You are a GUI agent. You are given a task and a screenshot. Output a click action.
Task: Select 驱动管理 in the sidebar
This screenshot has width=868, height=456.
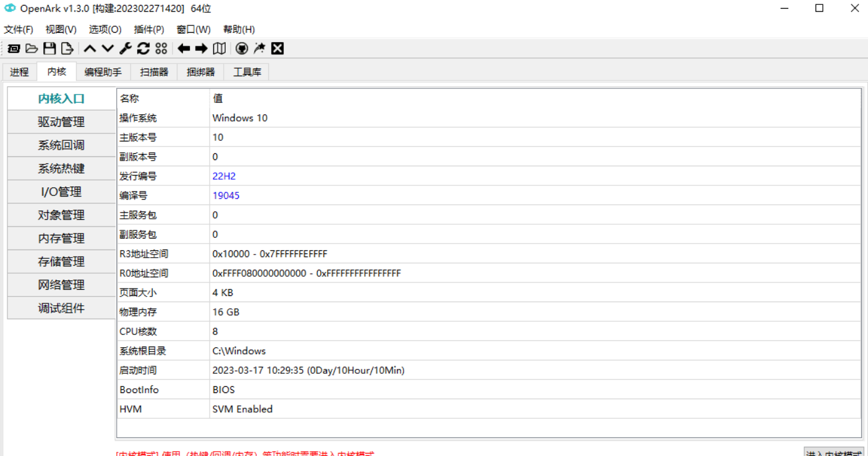tap(59, 121)
